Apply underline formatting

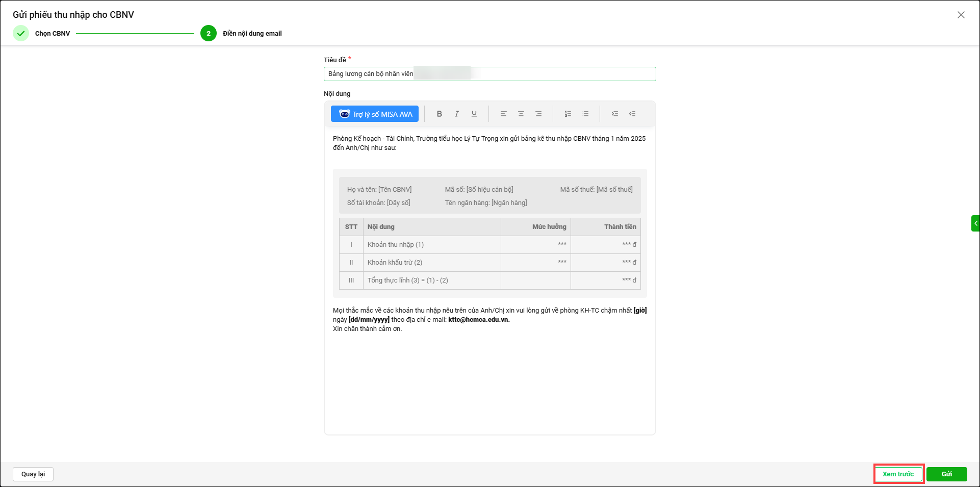click(474, 114)
